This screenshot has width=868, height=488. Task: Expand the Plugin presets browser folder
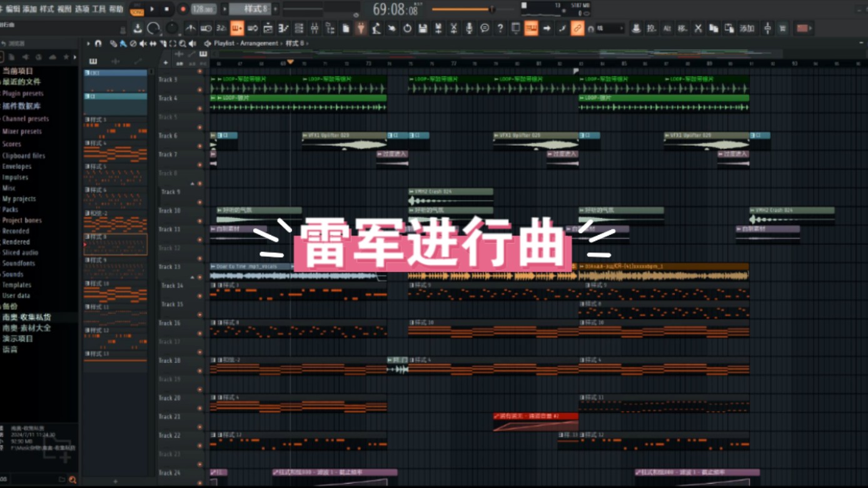(23, 94)
